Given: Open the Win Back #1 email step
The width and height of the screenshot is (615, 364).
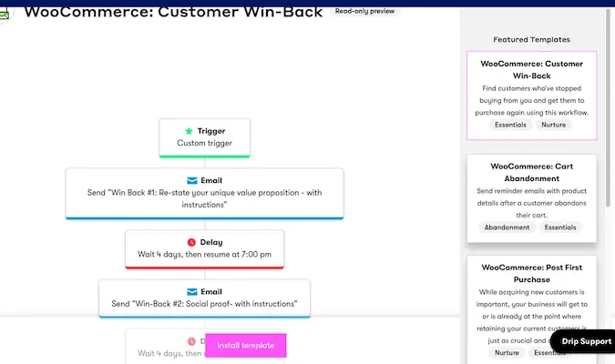Looking at the screenshot, I should (204, 194).
